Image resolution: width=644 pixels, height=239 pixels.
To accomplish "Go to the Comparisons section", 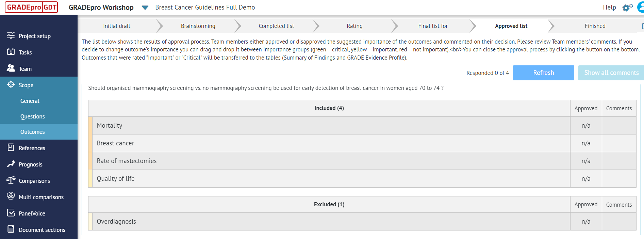I will pyautogui.click(x=34, y=180).
